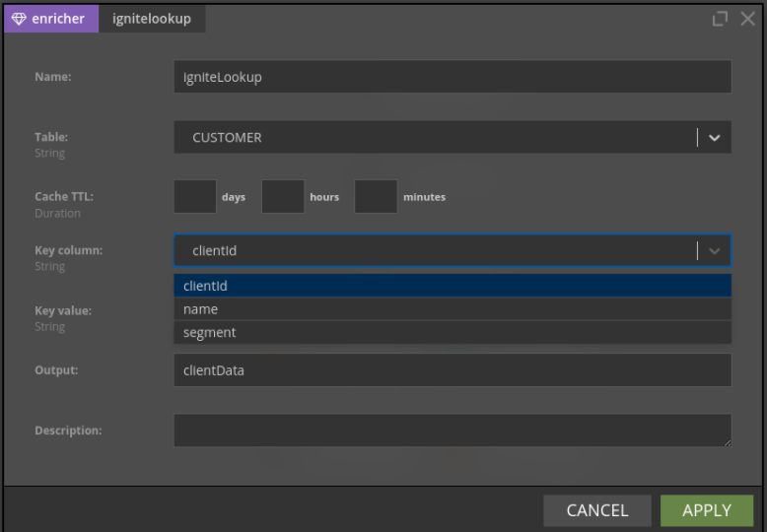Focus the Name input field
The image size is (767, 532).
(453, 77)
